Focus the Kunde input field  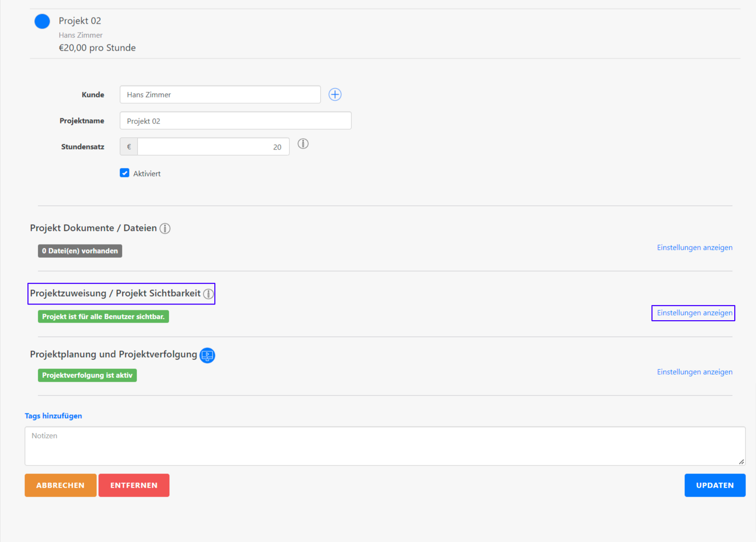(220, 95)
